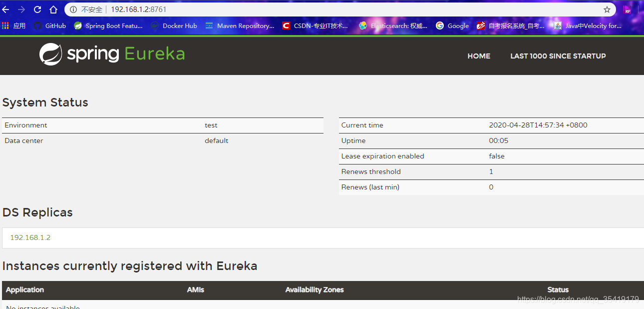Bookmark this page with the star icon

coord(607,9)
